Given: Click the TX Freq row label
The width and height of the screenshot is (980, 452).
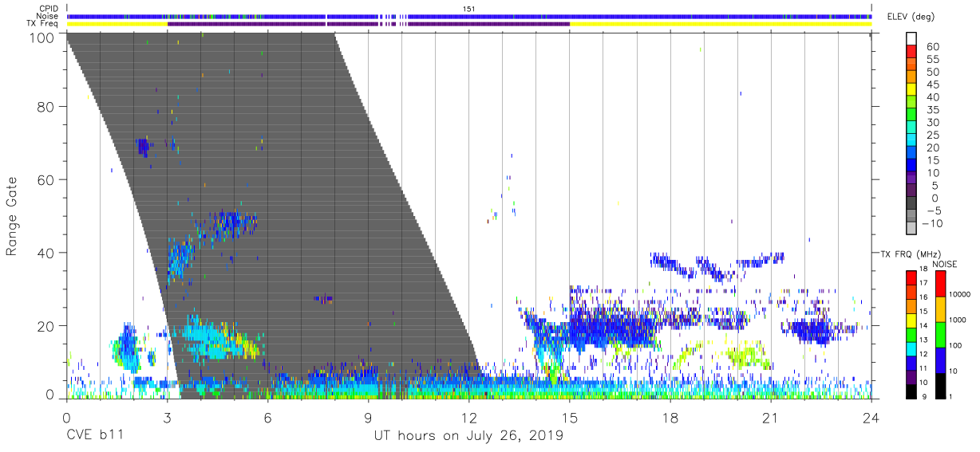Looking at the screenshot, I should point(42,24).
